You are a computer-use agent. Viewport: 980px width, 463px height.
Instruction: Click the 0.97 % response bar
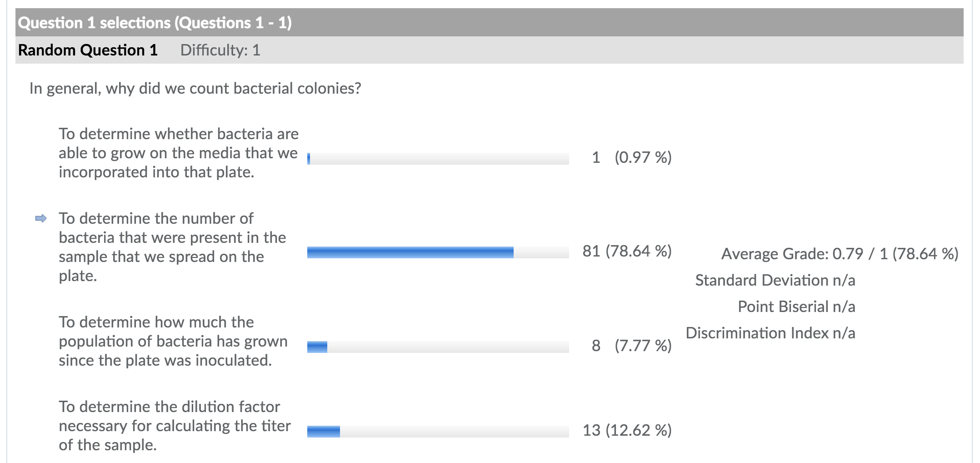(x=438, y=158)
